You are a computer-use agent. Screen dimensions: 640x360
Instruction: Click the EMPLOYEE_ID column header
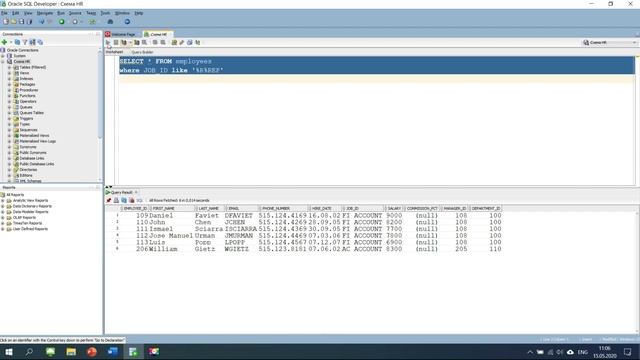click(135, 209)
